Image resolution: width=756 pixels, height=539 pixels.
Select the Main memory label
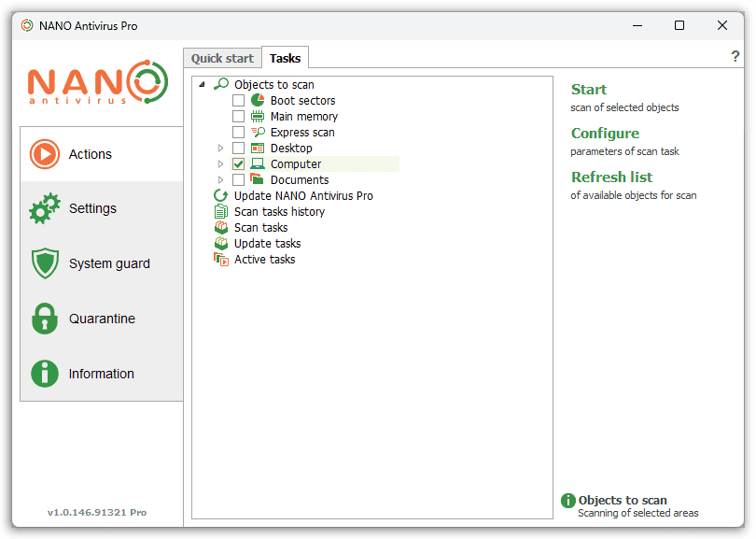[303, 116]
